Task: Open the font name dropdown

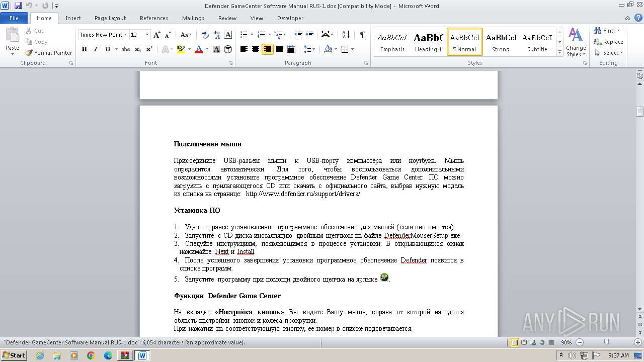Action: 125,35
